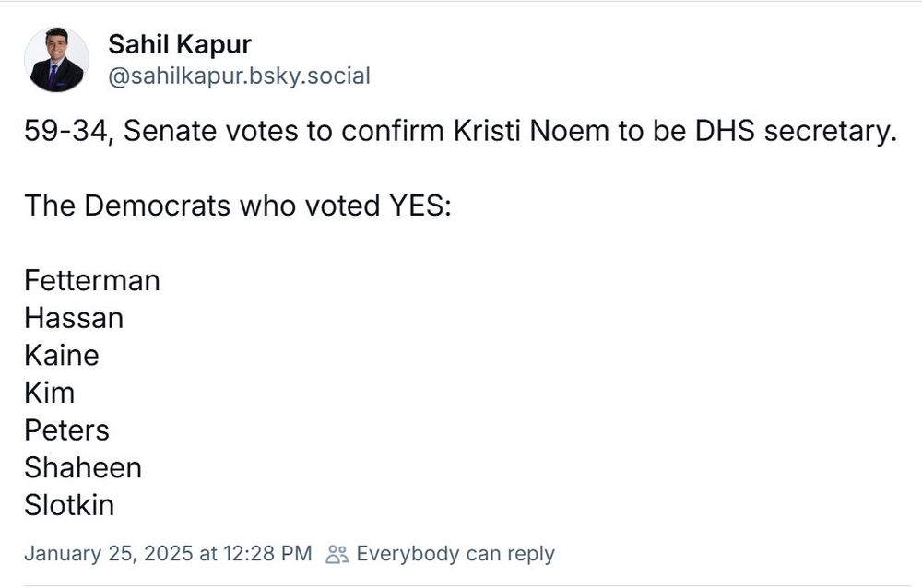Click the January 25, 2025 timestamp
This screenshot has width=922, height=588.
tap(168, 553)
